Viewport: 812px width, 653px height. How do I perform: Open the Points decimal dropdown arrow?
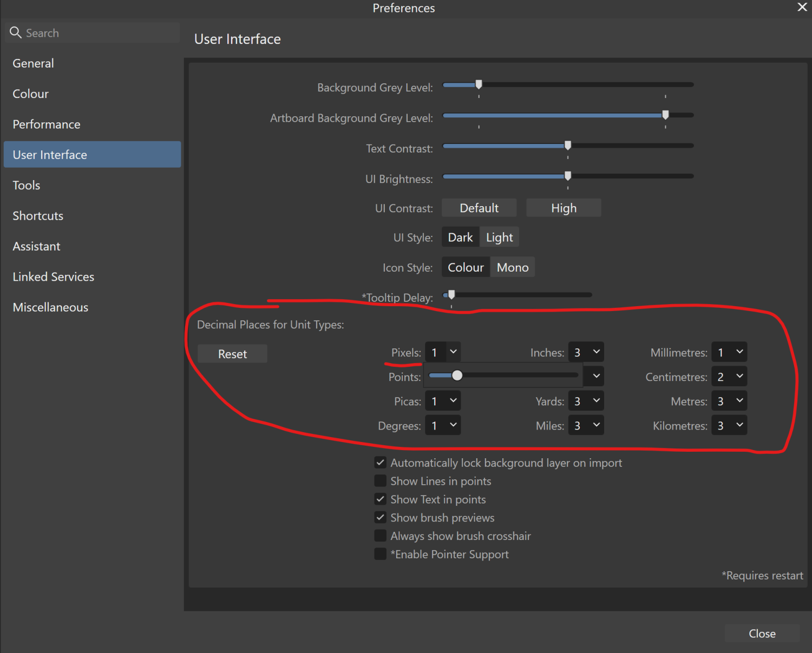pos(594,375)
